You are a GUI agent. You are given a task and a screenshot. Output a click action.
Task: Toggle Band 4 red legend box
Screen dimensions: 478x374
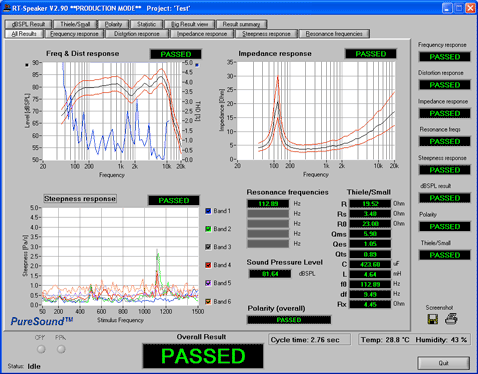pos(208,265)
